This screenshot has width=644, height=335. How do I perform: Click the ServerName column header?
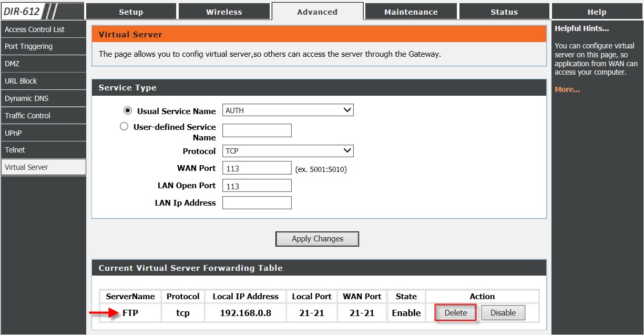pos(130,297)
